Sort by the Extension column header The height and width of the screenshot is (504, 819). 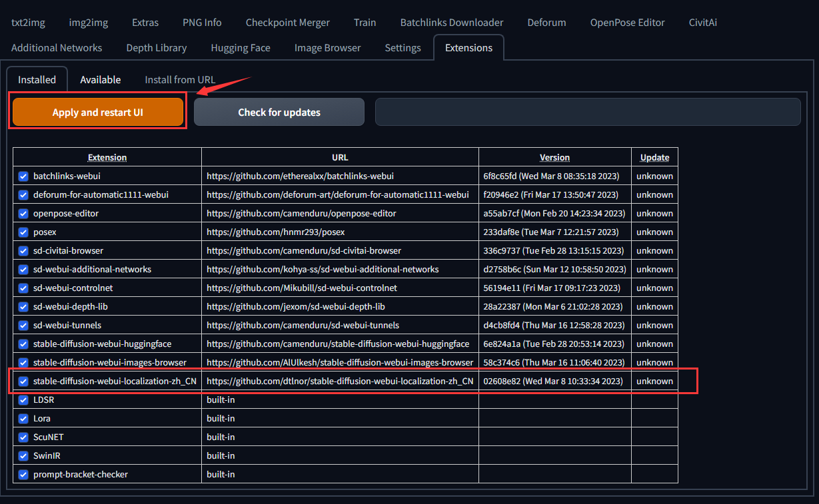click(x=107, y=157)
